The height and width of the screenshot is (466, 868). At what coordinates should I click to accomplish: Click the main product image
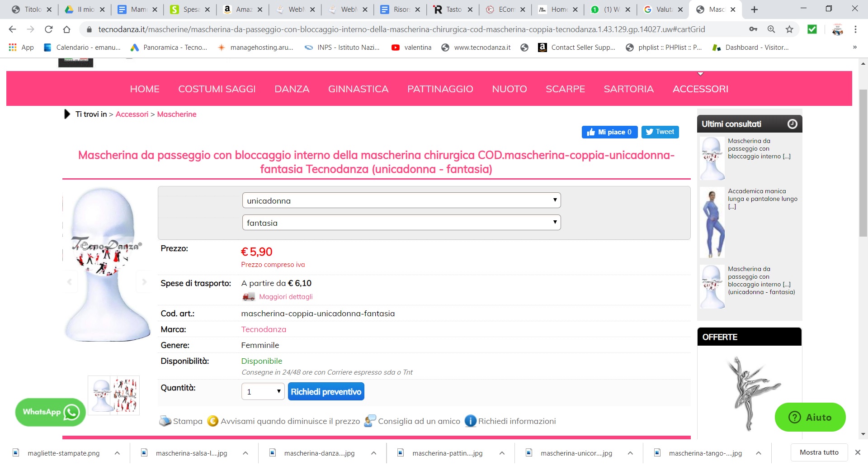point(107,265)
